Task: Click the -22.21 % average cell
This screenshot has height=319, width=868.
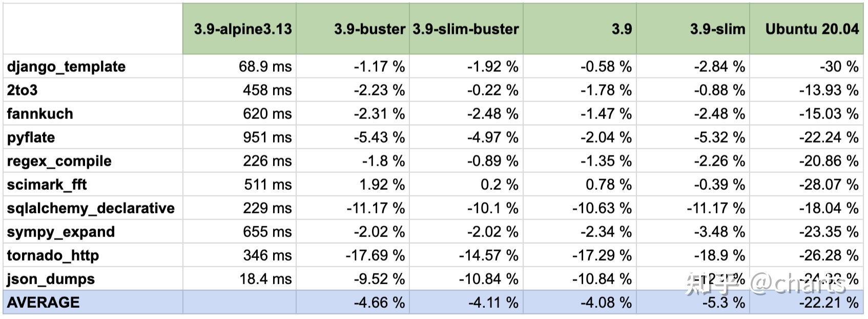Action: (x=829, y=303)
